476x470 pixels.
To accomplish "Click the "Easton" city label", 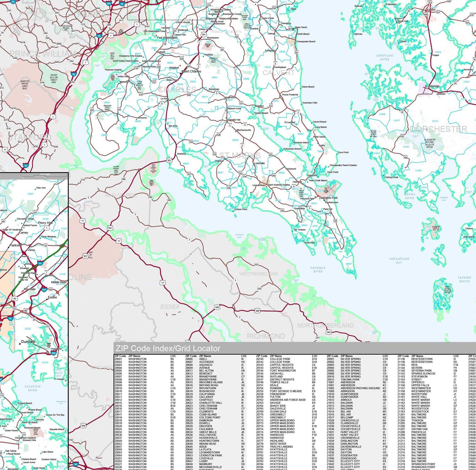I will (431, 10).
